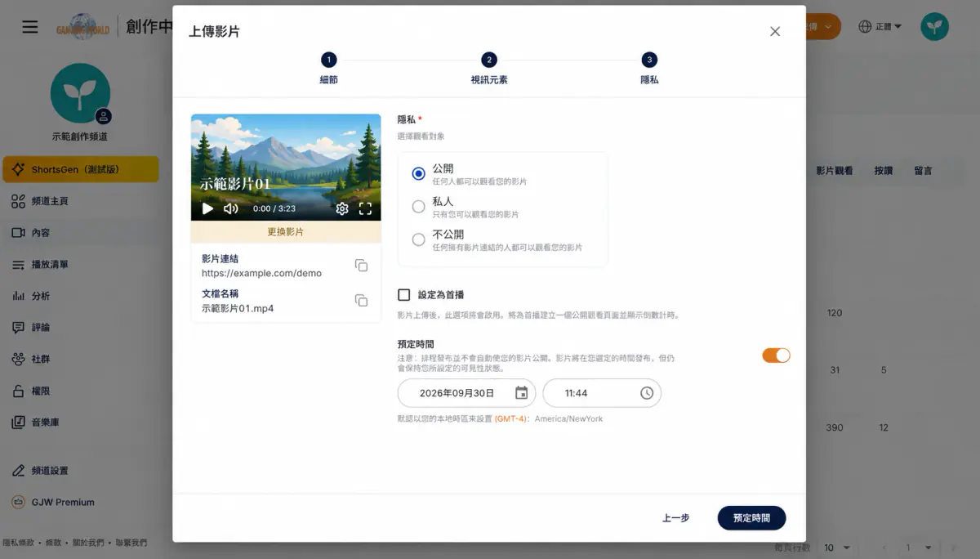
Task: Launch ShortsGen (測試版) tool
Action: [x=81, y=169]
